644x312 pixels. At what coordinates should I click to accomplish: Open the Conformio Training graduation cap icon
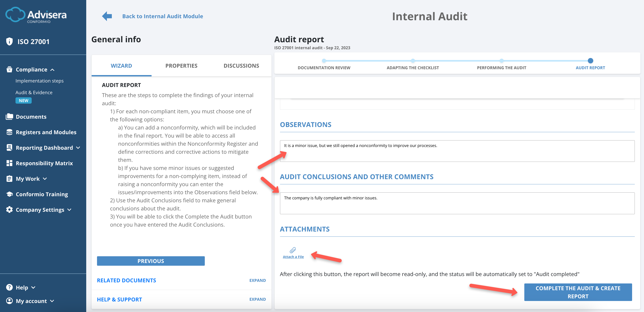coord(9,194)
